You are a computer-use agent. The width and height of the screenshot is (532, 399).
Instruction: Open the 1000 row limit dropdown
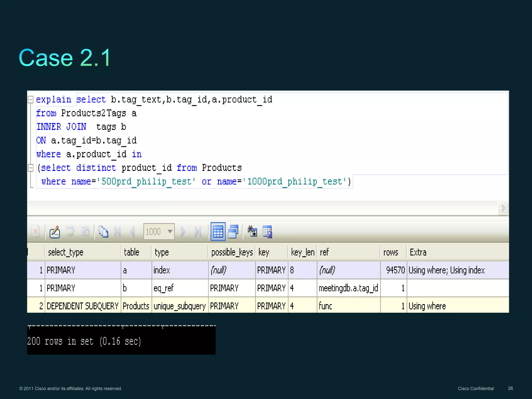(x=170, y=231)
